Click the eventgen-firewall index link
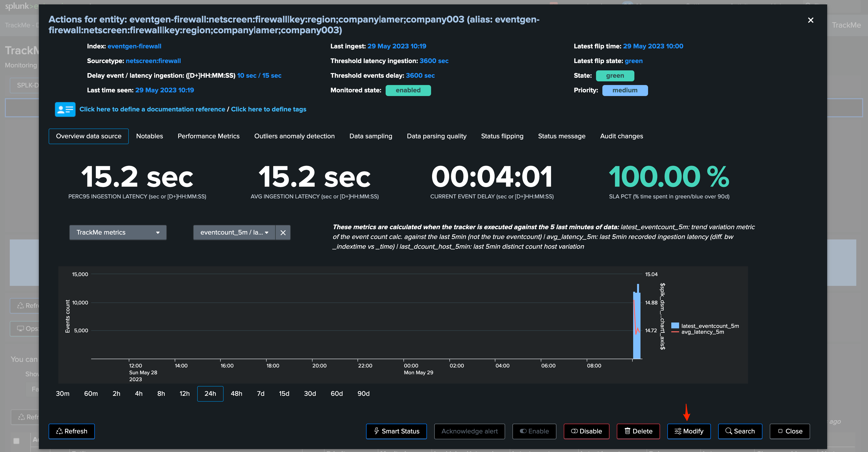The width and height of the screenshot is (868, 452). 134,46
